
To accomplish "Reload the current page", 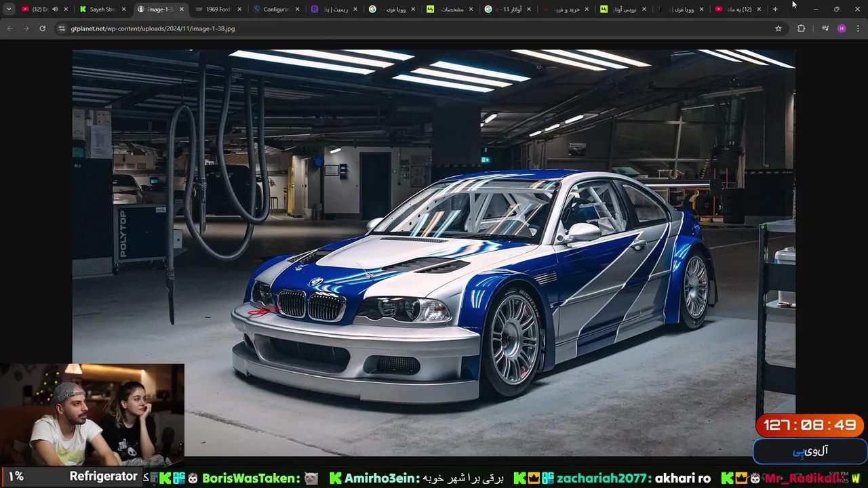I will point(42,28).
